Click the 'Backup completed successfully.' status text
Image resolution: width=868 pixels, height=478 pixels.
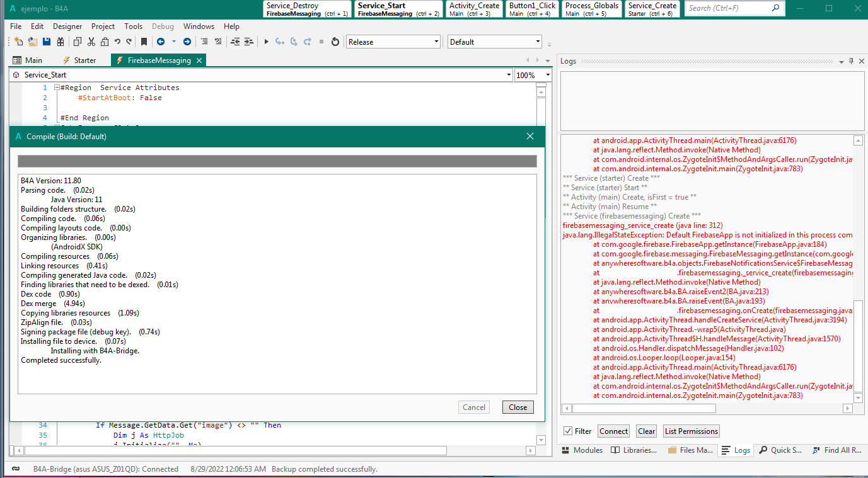click(324, 469)
